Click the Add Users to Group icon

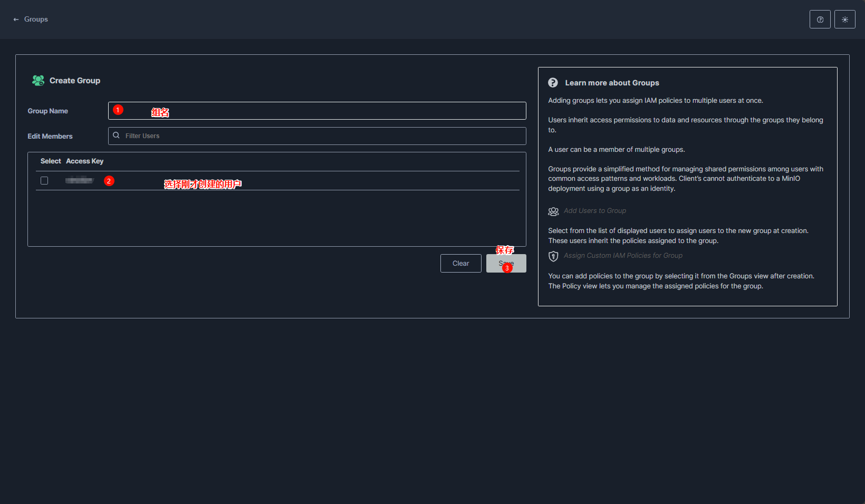(x=553, y=211)
